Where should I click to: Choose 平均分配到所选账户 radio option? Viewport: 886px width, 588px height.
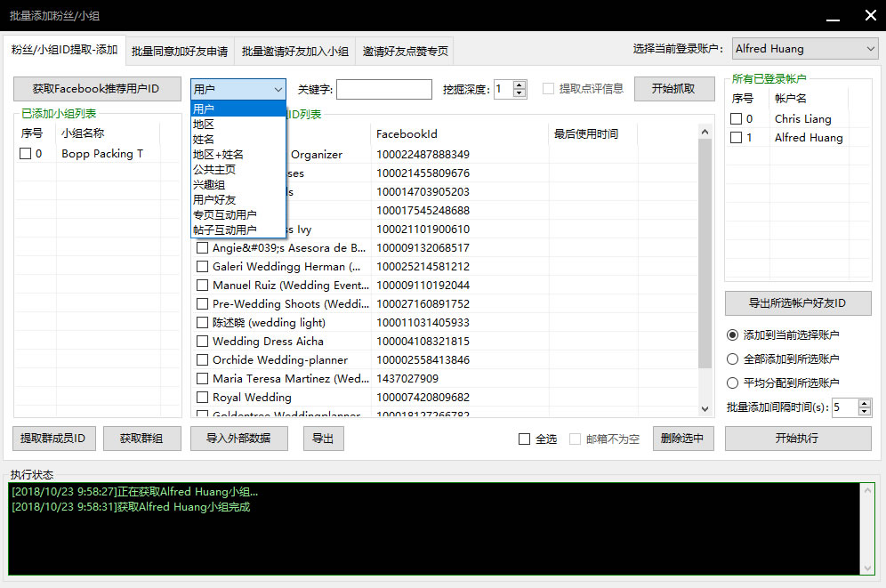click(733, 383)
